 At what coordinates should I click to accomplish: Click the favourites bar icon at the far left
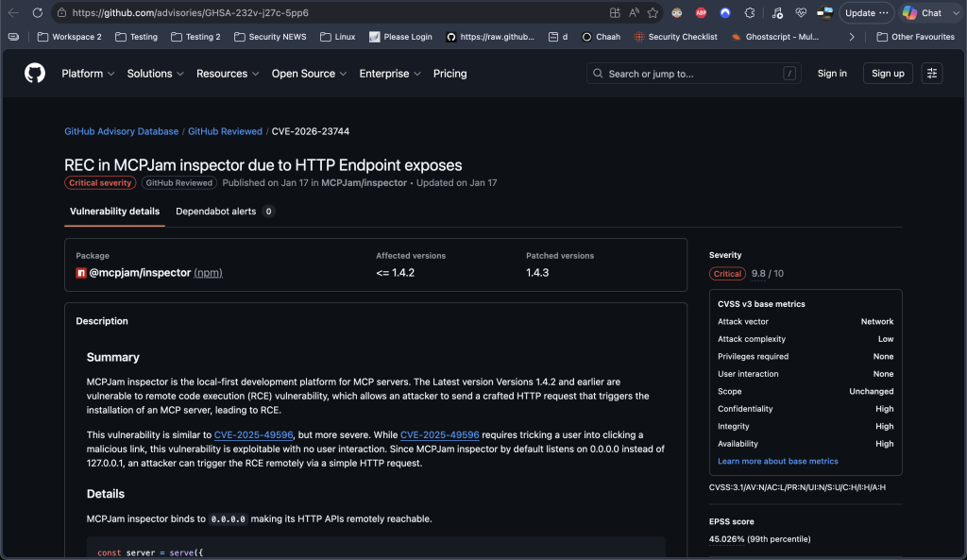pos(13,37)
